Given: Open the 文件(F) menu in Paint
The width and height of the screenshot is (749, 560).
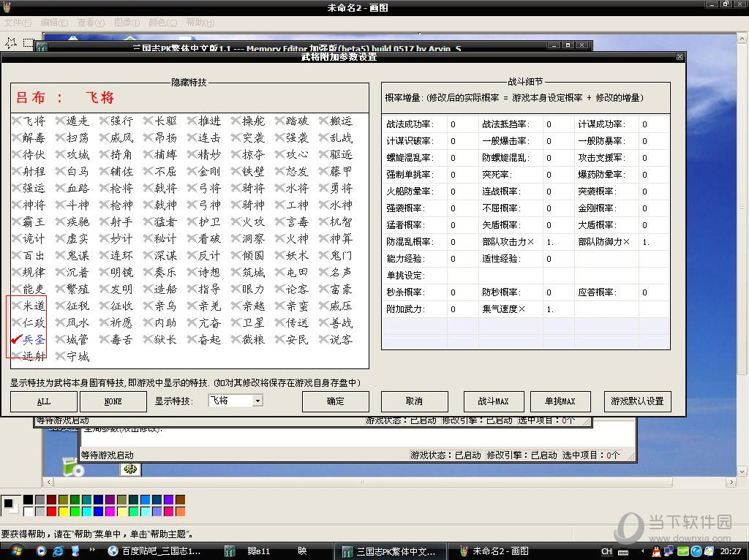Looking at the screenshot, I should click(18, 23).
